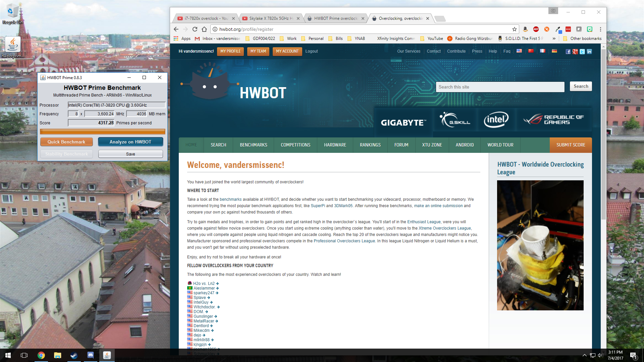Screen dimensions: 644x362
Task: Click Save in HWBOT Prime window
Action: coord(130,154)
